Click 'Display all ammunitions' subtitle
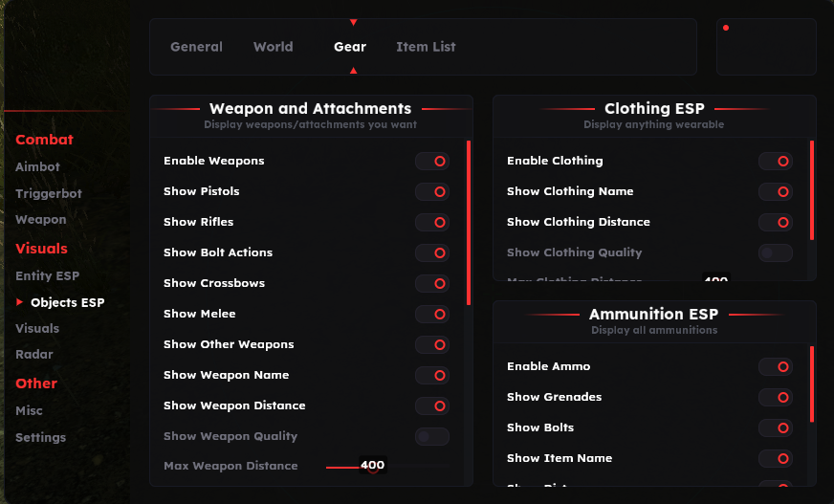The height and width of the screenshot is (504, 834). [654, 330]
